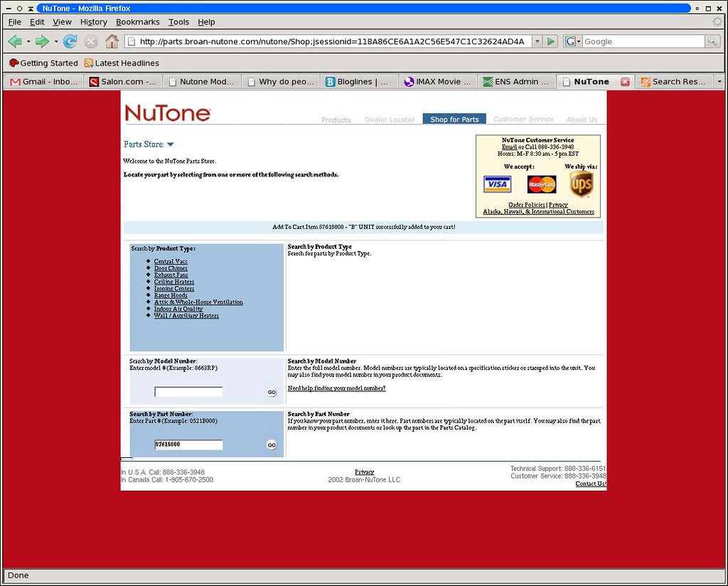This screenshot has height=586, width=728.
Task: Close the NuTone tab
Action: pyautogui.click(x=626, y=82)
